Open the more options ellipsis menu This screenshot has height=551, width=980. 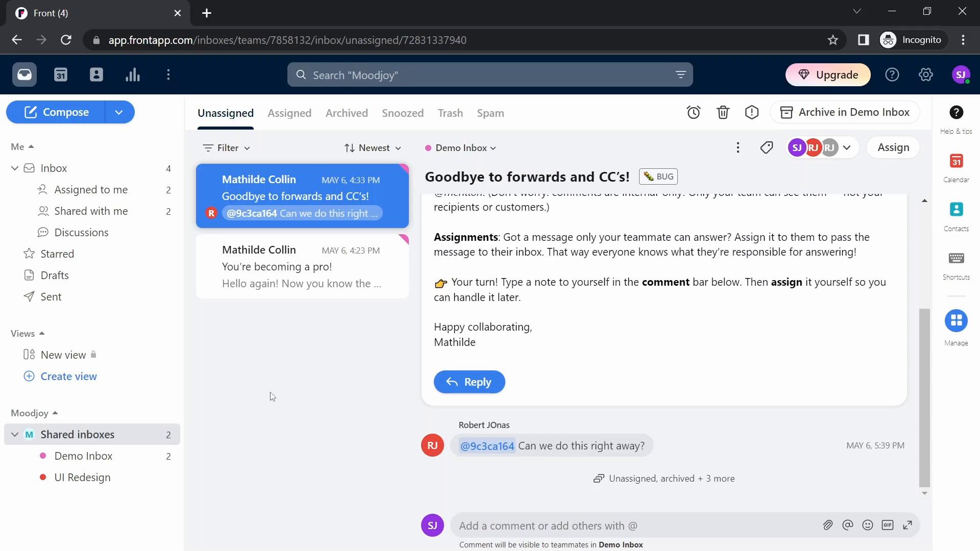coord(738,147)
